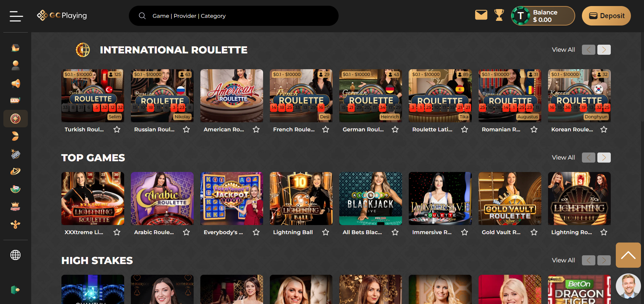The image size is (644, 304).
Task: Open the globe language selector
Action: (15, 255)
